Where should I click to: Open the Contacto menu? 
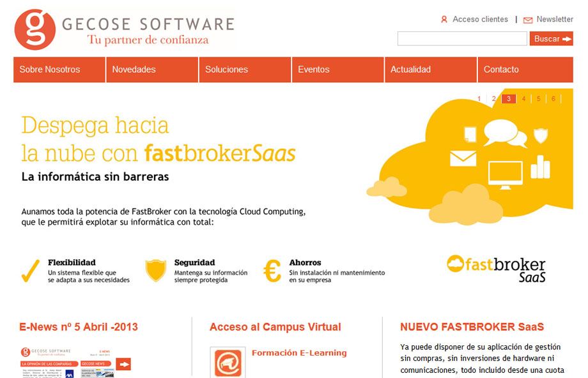[525, 70]
